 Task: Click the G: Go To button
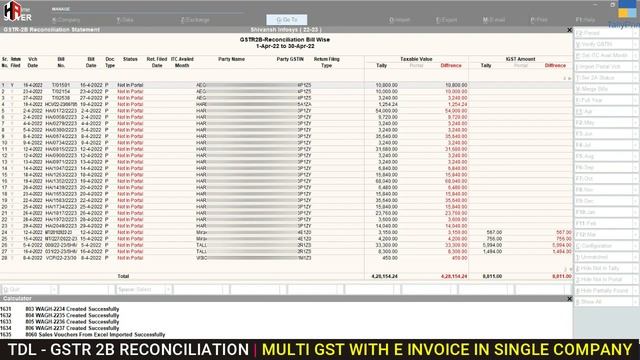287,20
